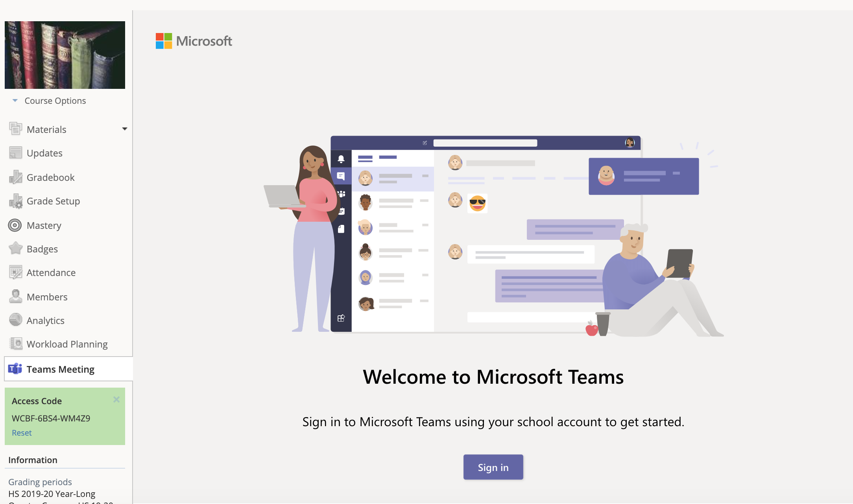Open Workload Planning
Screen dimensions: 853x504
[x=67, y=344]
